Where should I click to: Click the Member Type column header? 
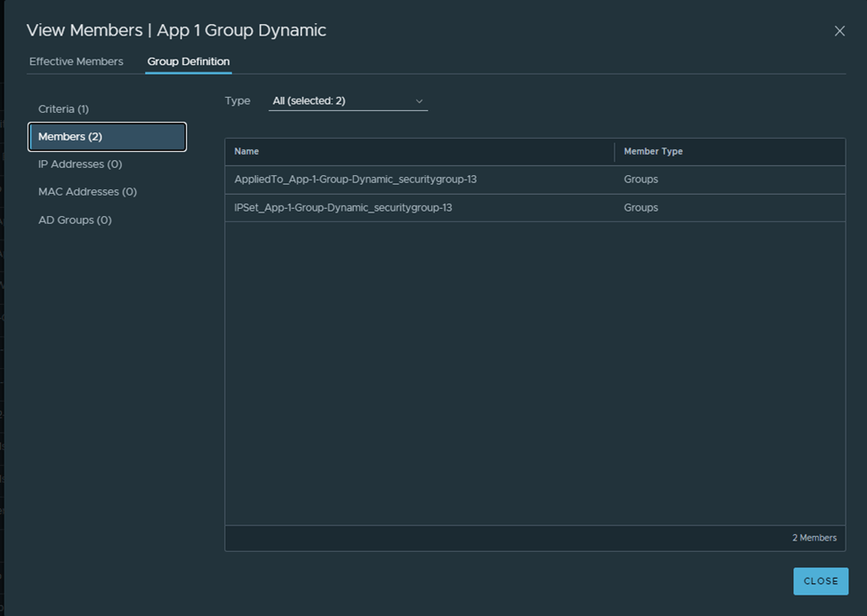click(x=653, y=152)
